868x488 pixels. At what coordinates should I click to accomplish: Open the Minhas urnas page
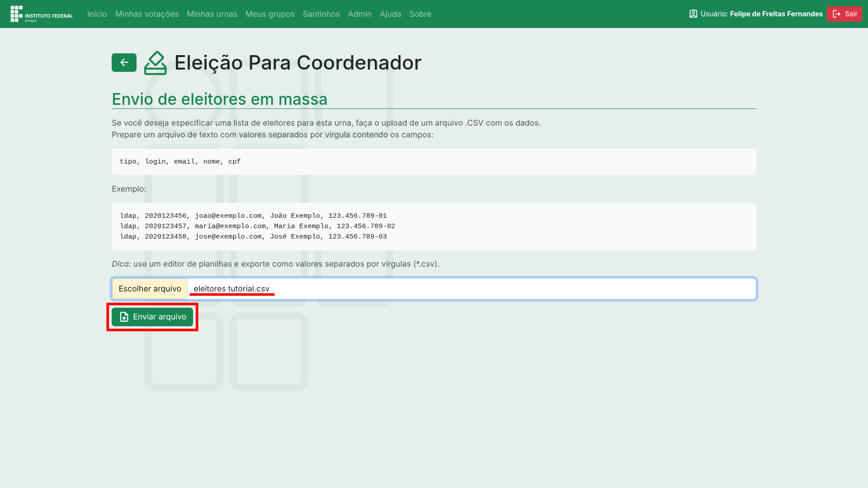click(212, 14)
